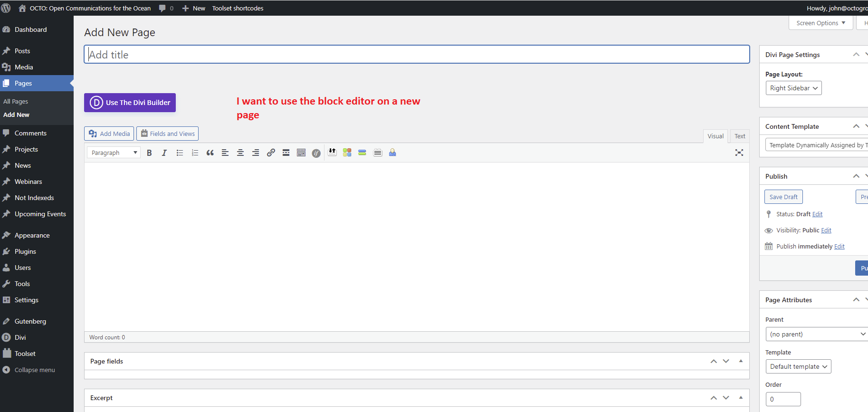Align text right

coord(256,153)
